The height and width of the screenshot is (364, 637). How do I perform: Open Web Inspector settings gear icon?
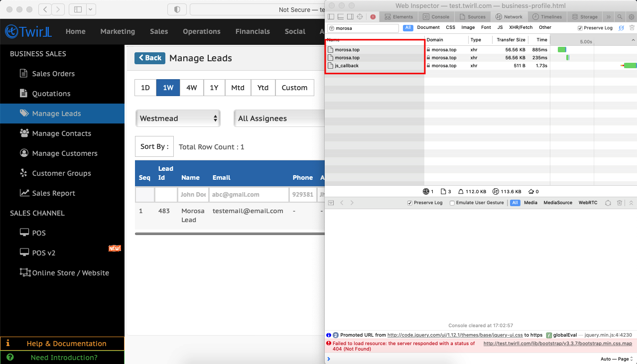pyautogui.click(x=631, y=17)
